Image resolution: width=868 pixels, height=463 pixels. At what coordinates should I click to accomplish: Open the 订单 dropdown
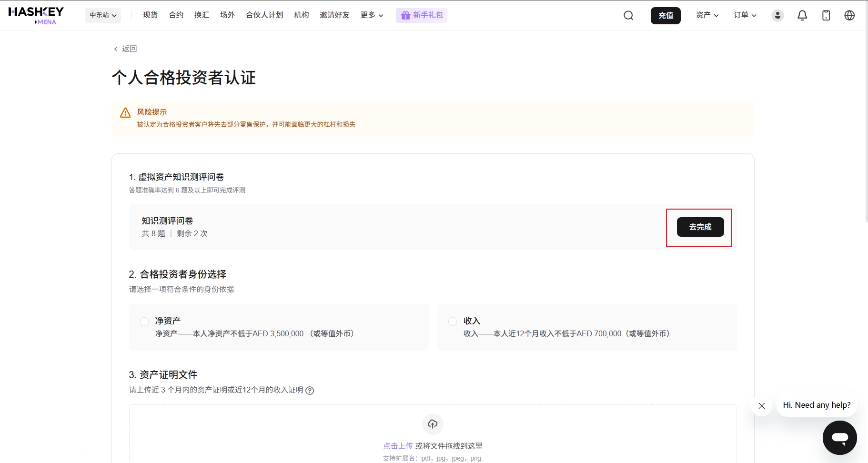pos(745,15)
